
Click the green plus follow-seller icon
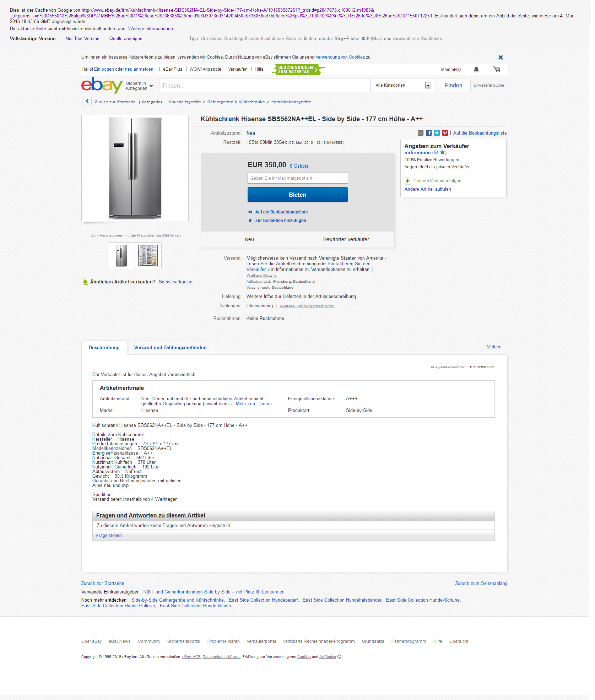point(408,181)
